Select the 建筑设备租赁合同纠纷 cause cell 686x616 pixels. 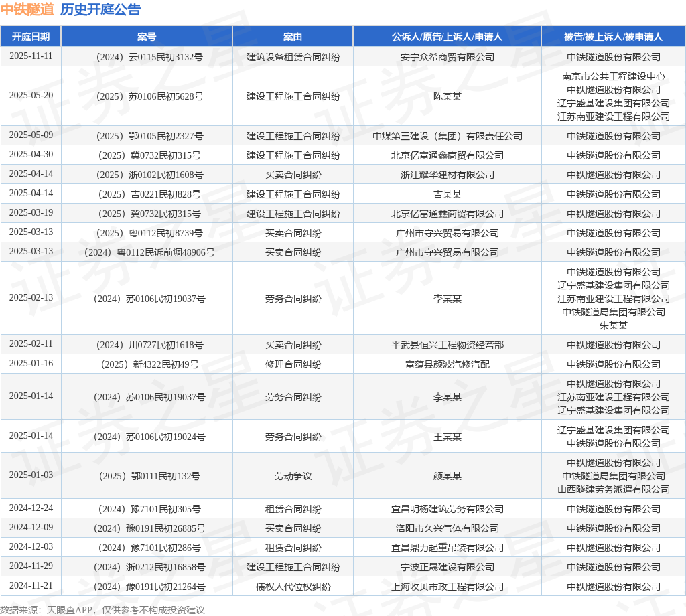(x=293, y=58)
